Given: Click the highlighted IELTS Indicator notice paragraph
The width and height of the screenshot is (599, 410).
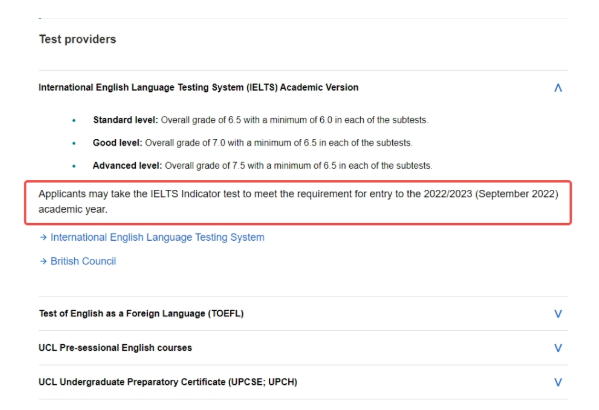Looking at the screenshot, I should pos(298,201).
